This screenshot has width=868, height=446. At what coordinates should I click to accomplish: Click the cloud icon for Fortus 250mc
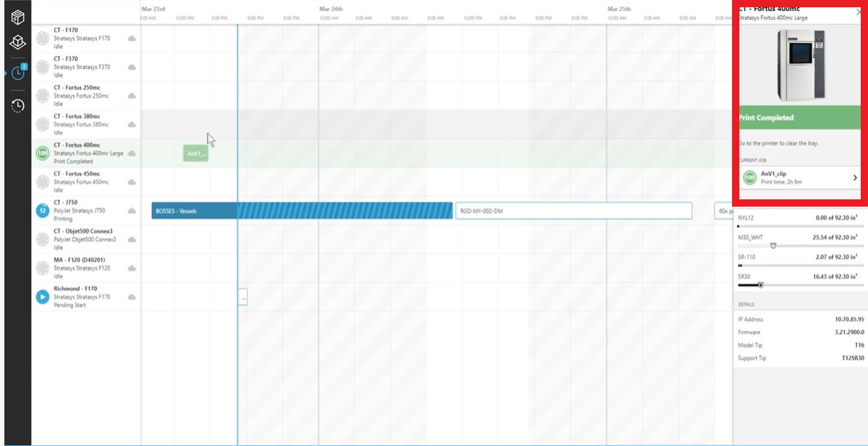132,96
